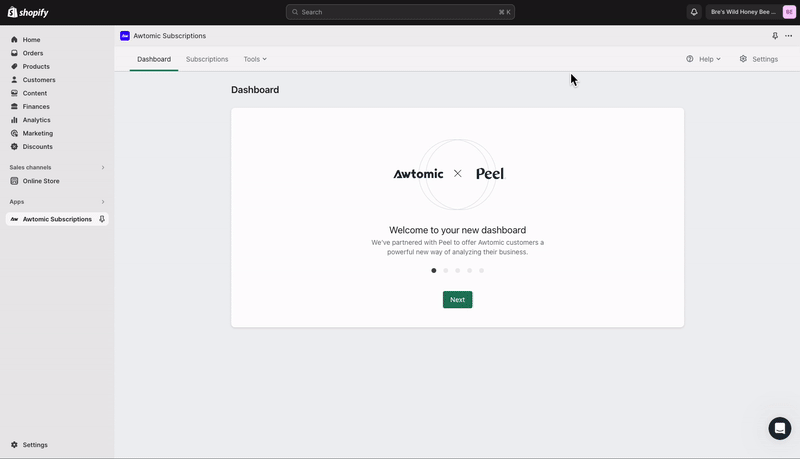Focus the top Search field
This screenshot has width=800, height=459.
pos(400,12)
